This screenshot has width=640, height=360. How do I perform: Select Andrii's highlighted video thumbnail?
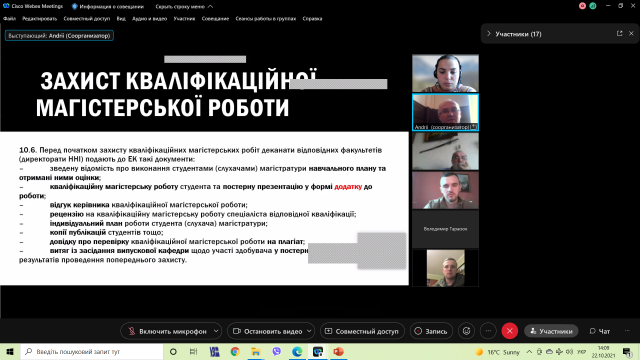445,112
